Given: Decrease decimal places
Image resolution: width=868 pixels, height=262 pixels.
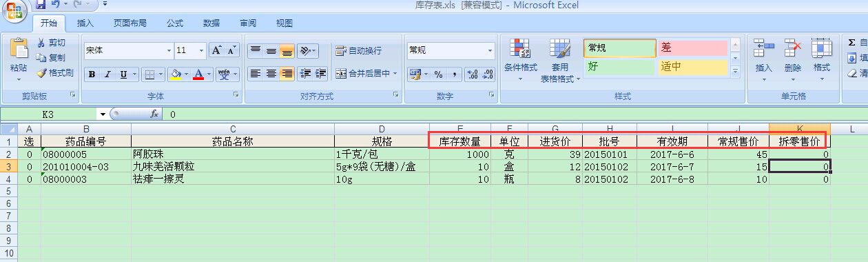Looking at the screenshot, I should 488,74.
